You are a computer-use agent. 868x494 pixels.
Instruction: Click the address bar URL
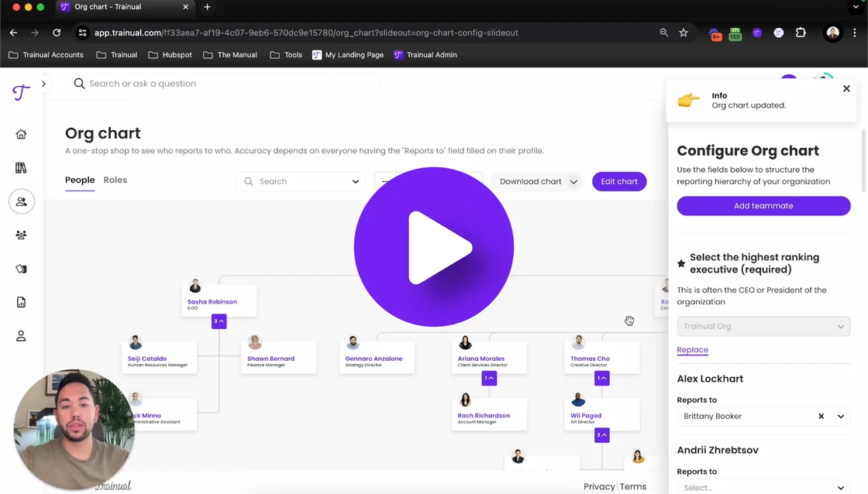coord(306,33)
